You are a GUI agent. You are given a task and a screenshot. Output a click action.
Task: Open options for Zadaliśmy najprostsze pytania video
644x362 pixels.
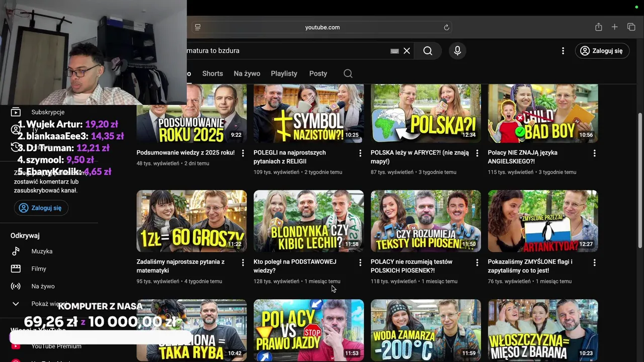[x=243, y=262]
